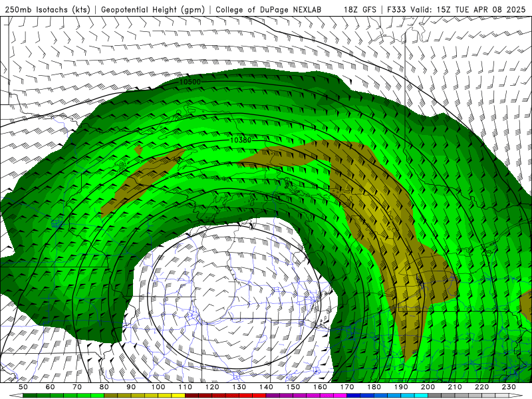
Task: Click the 140 kt label on the color scale
Action: pos(266,387)
